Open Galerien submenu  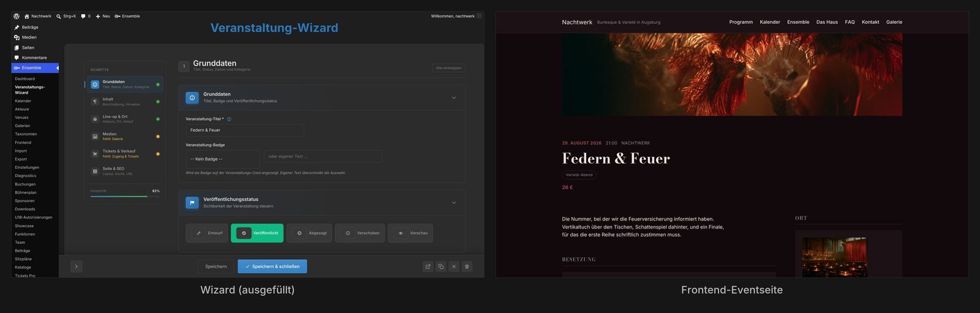[23, 126]
